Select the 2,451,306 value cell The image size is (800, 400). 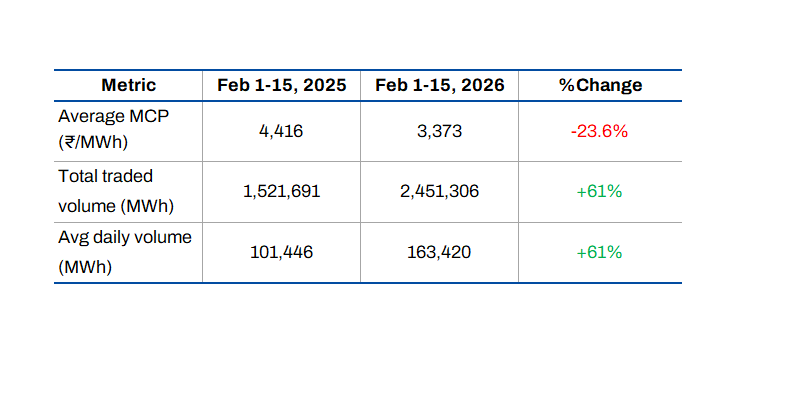coord(440,192)
